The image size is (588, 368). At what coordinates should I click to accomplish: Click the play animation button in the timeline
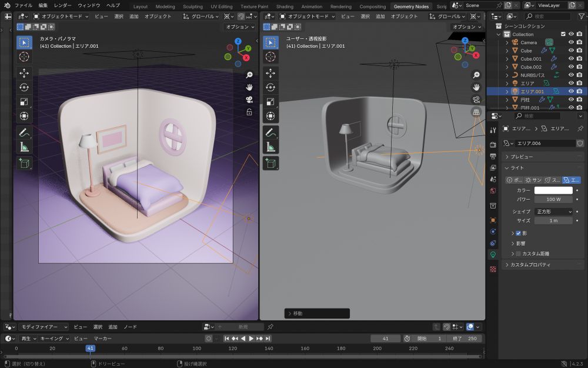tap(251, 339)
